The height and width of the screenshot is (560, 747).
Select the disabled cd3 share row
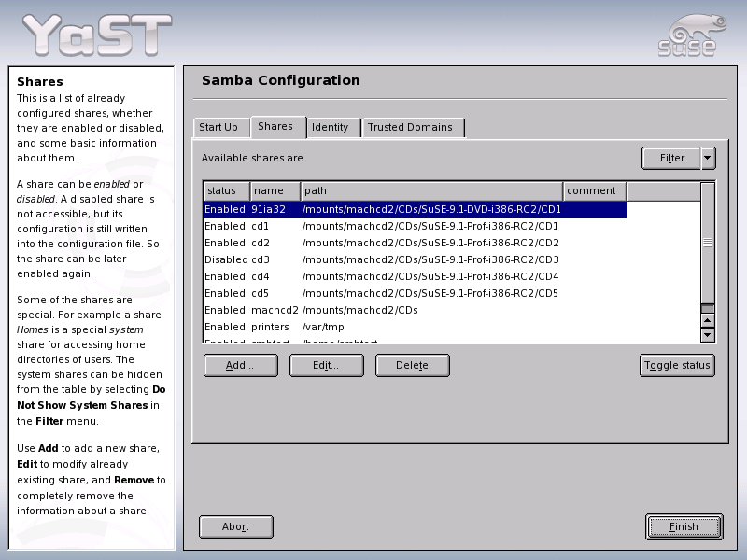pyautogui.click(x=415, y=259)
